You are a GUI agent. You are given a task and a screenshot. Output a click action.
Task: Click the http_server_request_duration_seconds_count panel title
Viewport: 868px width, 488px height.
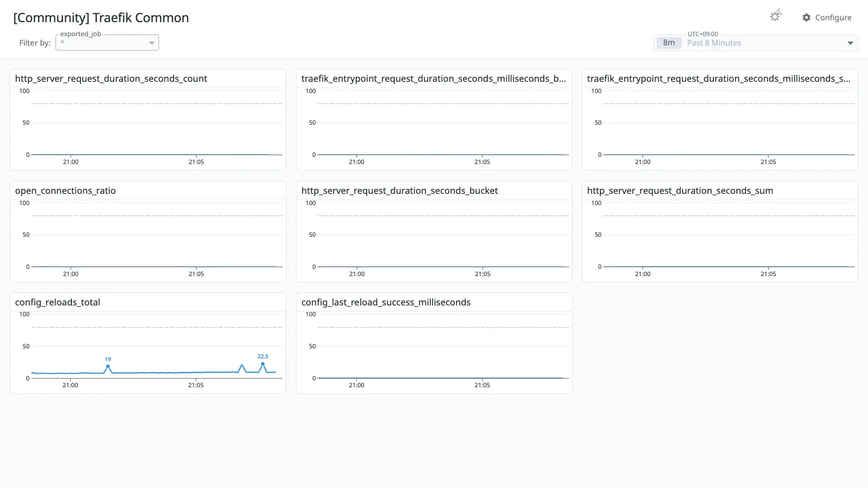[111, 79]
